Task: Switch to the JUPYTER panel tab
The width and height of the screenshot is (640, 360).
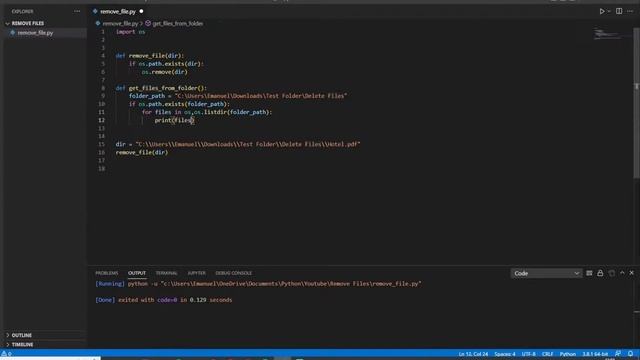Action: [x=196, y=273]
